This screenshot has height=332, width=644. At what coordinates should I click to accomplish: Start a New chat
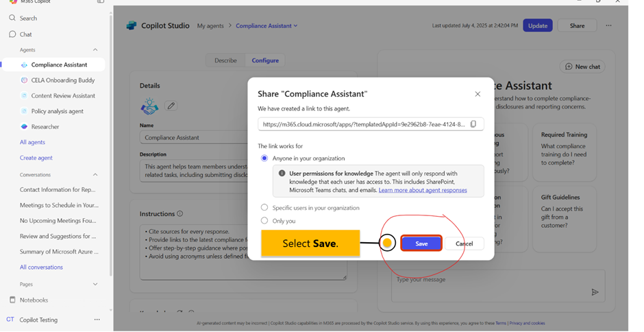click(x=582, y=67)
